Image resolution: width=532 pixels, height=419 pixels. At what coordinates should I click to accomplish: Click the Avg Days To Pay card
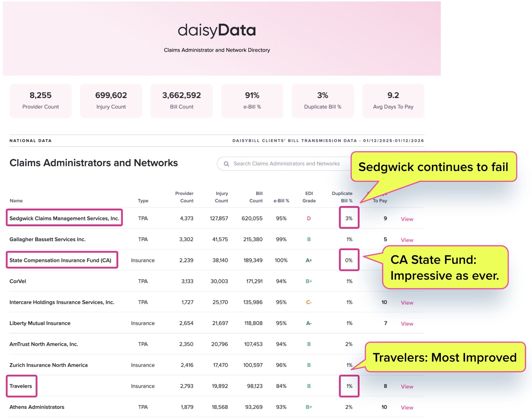point(393,101)
